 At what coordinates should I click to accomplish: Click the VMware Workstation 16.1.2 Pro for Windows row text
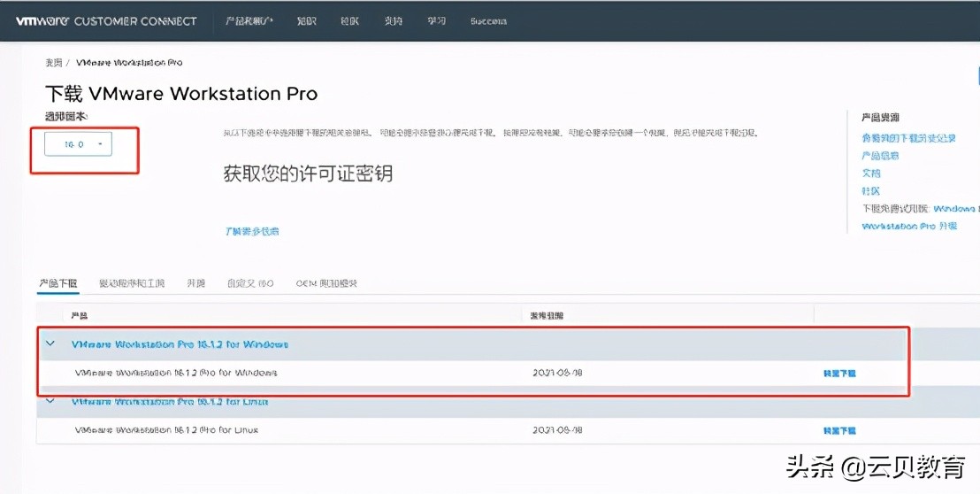pyautogui.click(x=176, y=373)
